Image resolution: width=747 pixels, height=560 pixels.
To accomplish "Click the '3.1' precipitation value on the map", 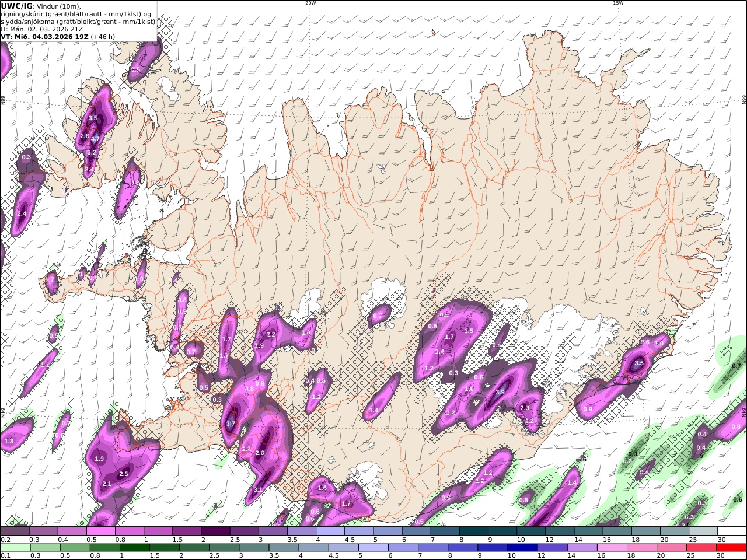I will (x=258, y=489).
